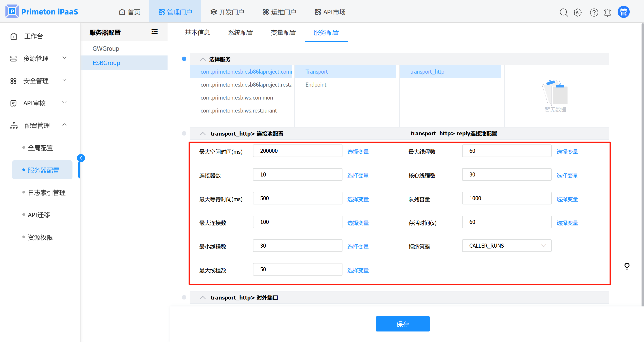Collapse the server config list menu icon
This screenshot has height=342, width=644.
coord(155,32)
